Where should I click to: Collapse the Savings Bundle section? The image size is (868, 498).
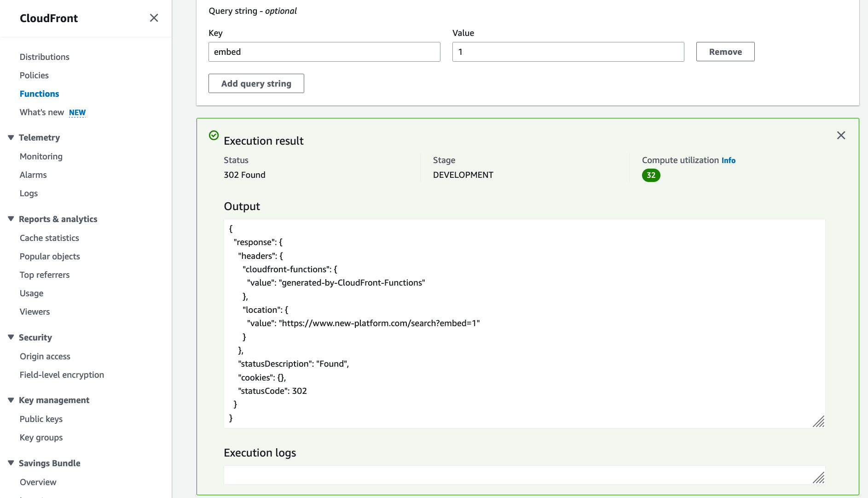10,463
